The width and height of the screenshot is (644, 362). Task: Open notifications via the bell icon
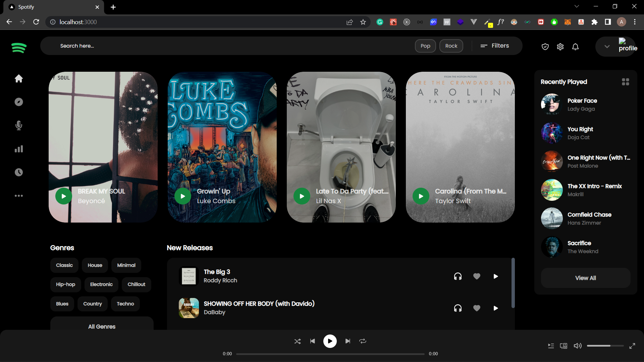(575, 47)
